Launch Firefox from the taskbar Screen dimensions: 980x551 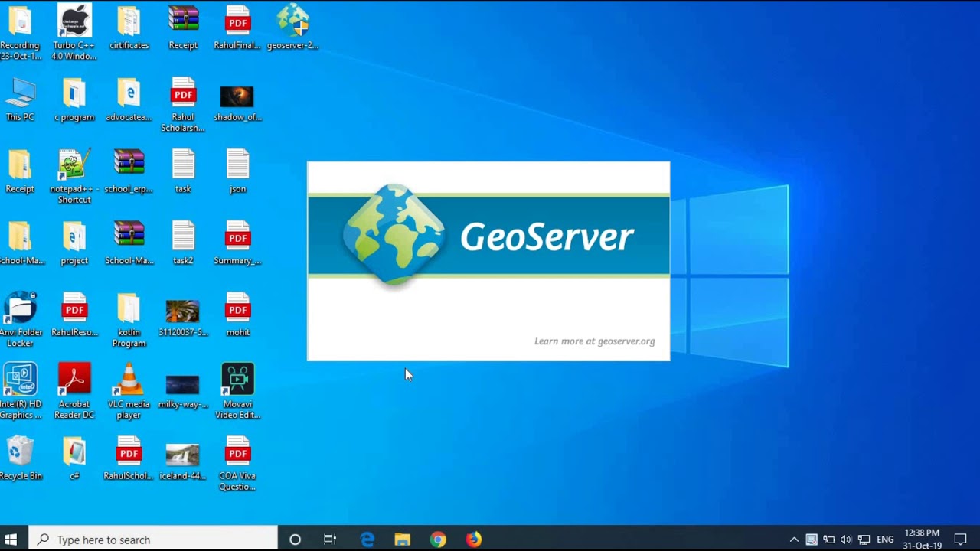474,540
